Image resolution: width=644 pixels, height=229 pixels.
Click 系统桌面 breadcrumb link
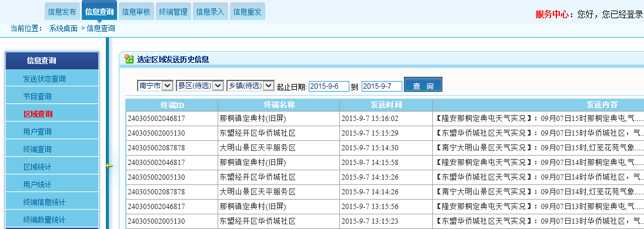pyautogui.click(x=64, y=28)
